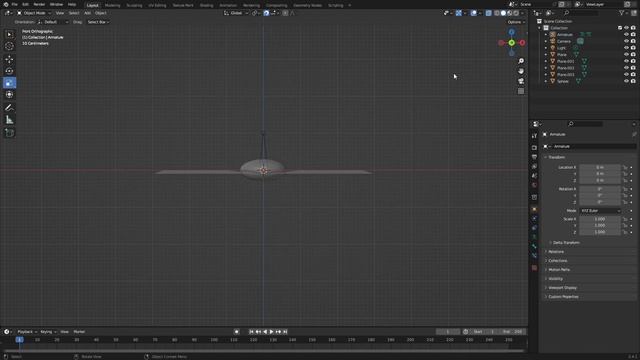Viewport: 640px width, 360px height.
Task: Hide Armature in viewport via eye icon
Action: (626, 35)
